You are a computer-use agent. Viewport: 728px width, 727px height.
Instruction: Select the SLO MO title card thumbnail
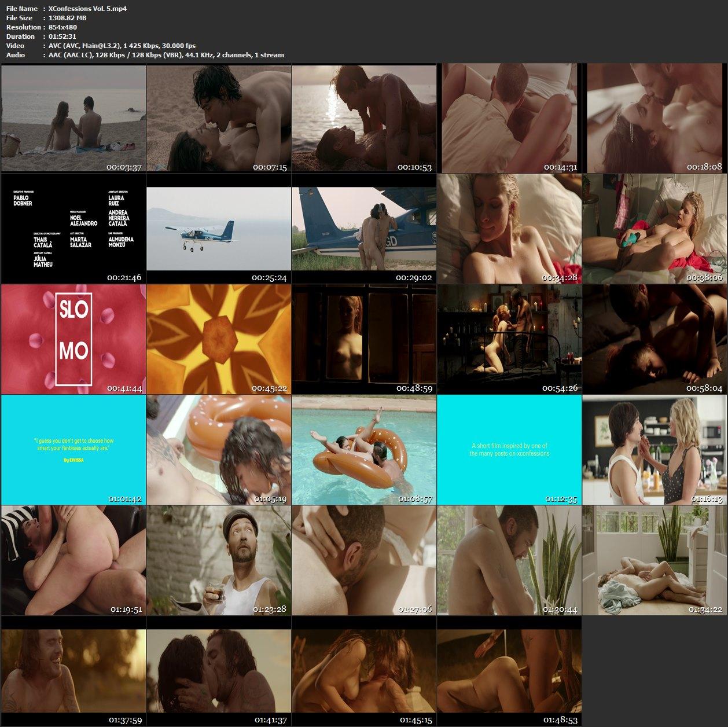pos(73,339)
